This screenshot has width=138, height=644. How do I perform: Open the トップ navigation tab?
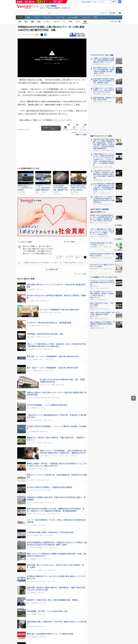coord(20,17)
